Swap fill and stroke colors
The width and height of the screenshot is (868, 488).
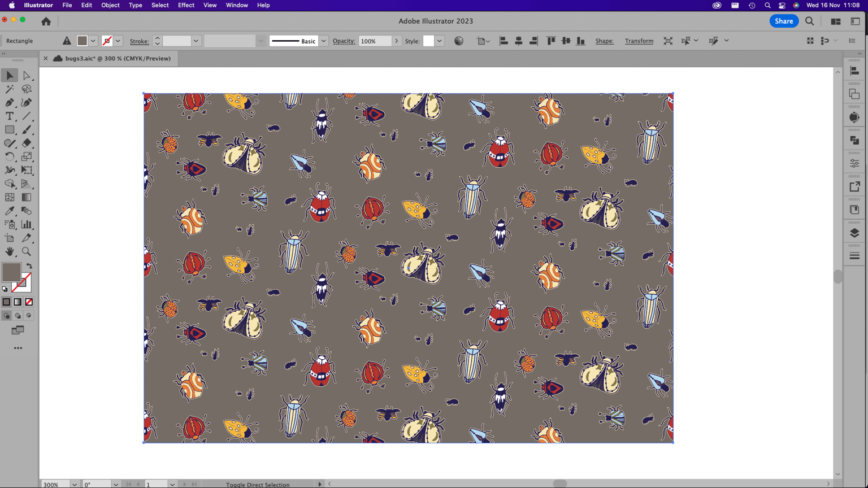coord(29,265)
